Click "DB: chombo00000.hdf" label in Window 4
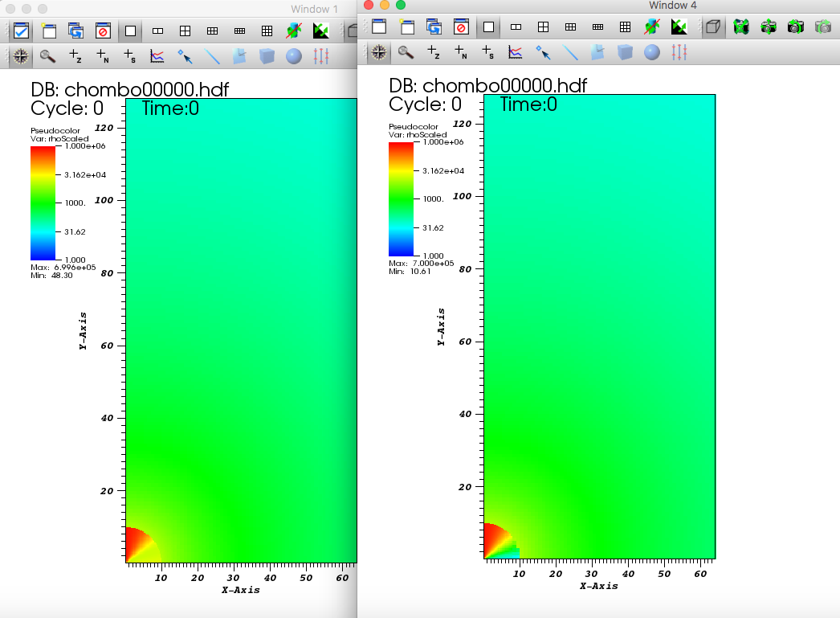Screen dimensions: 840x618 pos(488,86)
